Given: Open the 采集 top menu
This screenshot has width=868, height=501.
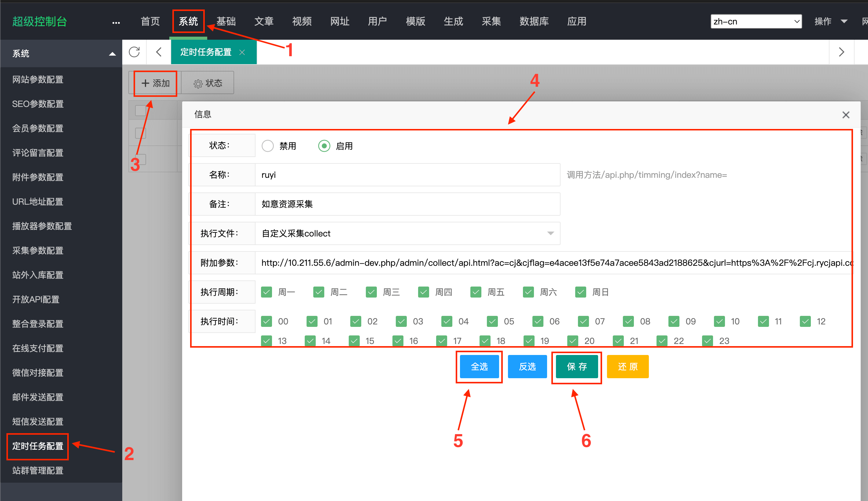Looking at the screenshot, I should click(x=491, y=21).
